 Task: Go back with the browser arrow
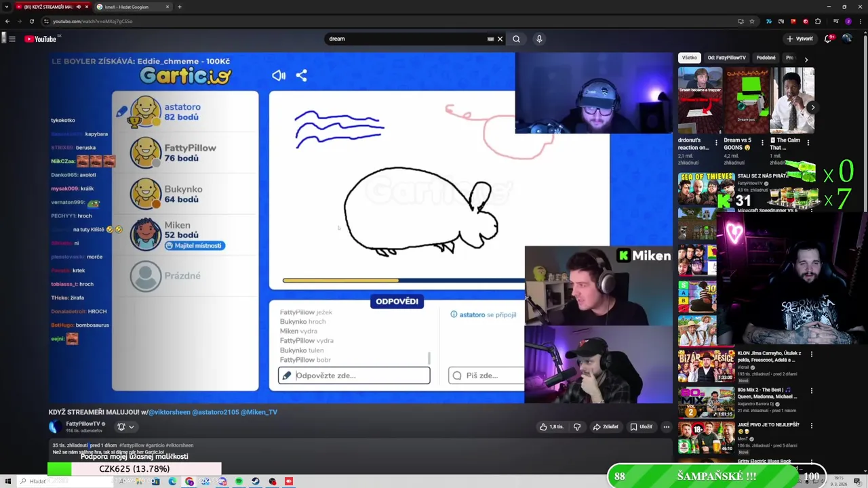point(7,21)
